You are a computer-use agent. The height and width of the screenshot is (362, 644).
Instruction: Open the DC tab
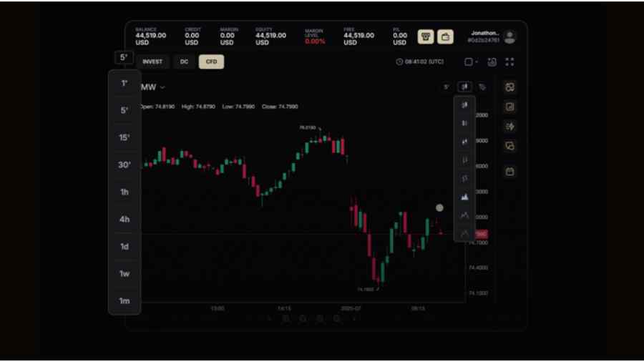[x=184, y=62]
